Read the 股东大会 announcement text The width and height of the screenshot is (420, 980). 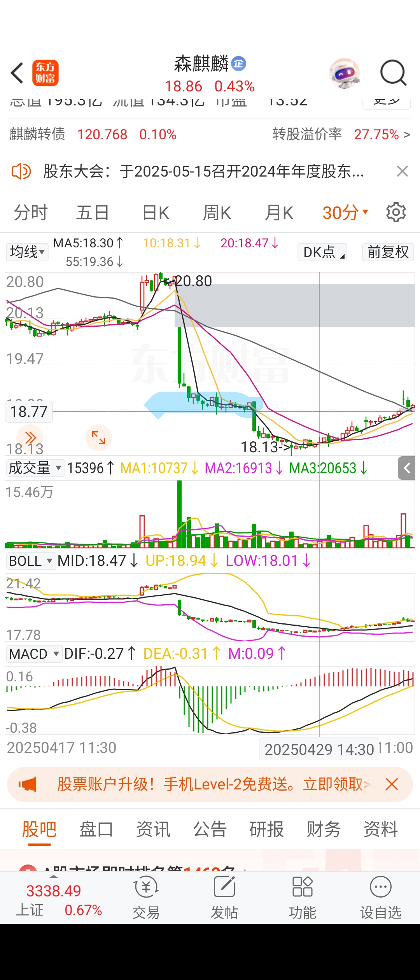pyautogui.click(x=204, y=171)
